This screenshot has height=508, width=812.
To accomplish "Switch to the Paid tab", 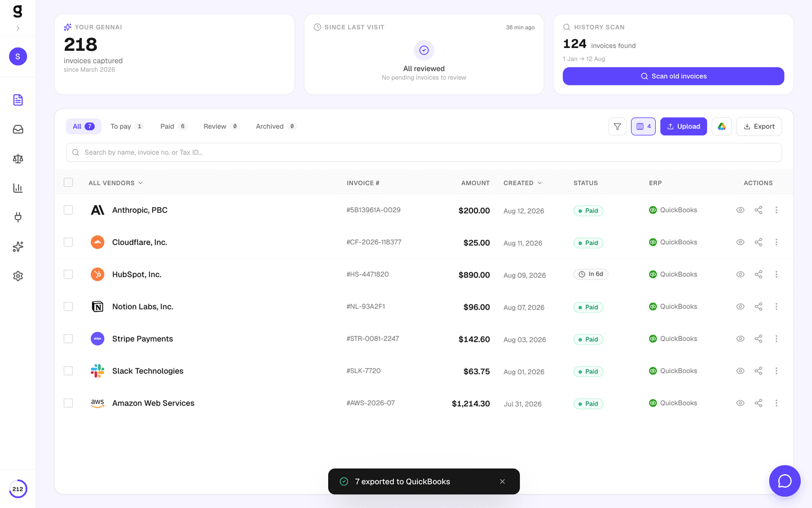I will pos(173,126).
